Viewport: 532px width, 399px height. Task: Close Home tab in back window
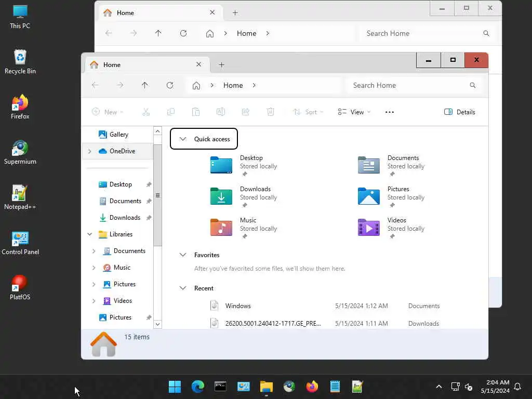coord(212,12)
